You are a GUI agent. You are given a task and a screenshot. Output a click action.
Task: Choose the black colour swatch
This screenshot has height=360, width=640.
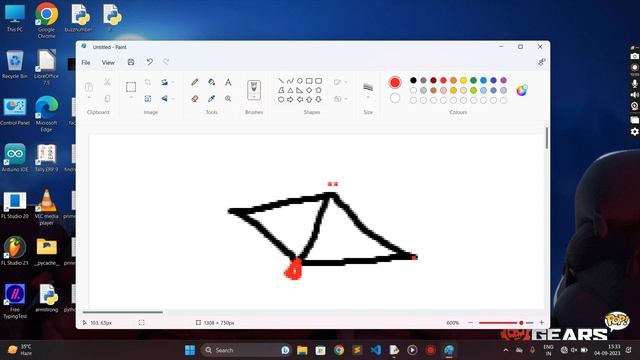[413, 80]
